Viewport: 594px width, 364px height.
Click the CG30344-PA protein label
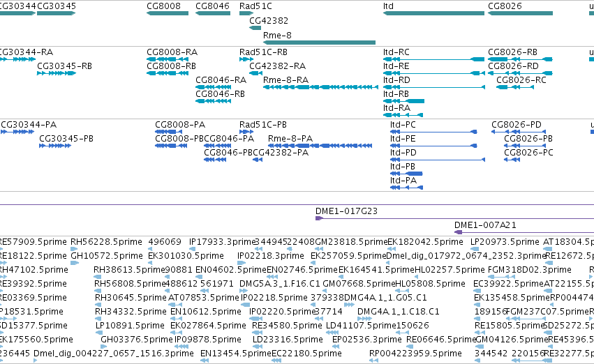coord(29,125)
